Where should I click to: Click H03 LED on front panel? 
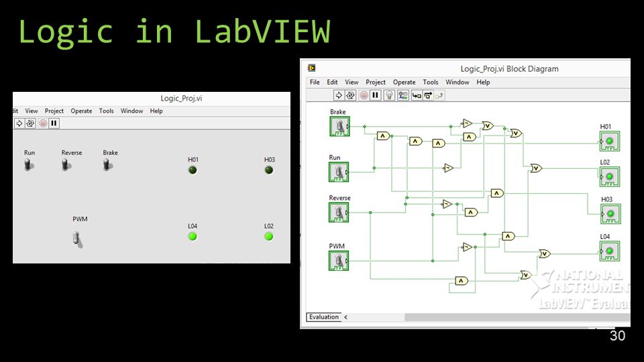[x=269, y=170]
